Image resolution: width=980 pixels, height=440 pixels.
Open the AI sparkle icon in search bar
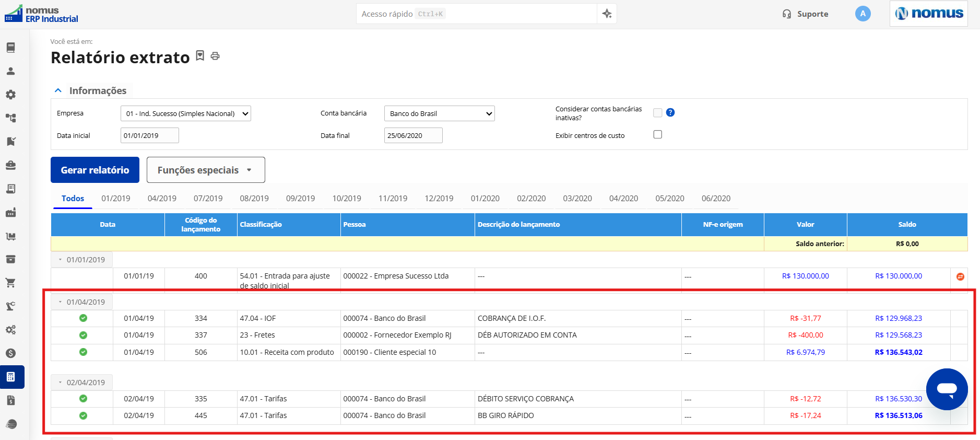pos(607,14)
